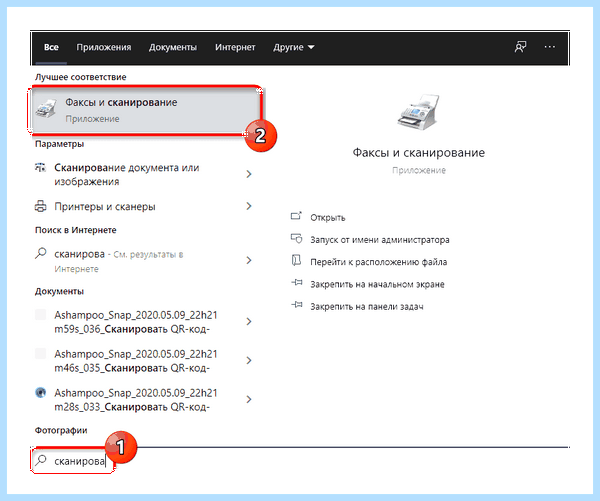Expand the Принтеры и сканеры arrow
This screenshot has width=600, height=501.
[x=249, y=206]
